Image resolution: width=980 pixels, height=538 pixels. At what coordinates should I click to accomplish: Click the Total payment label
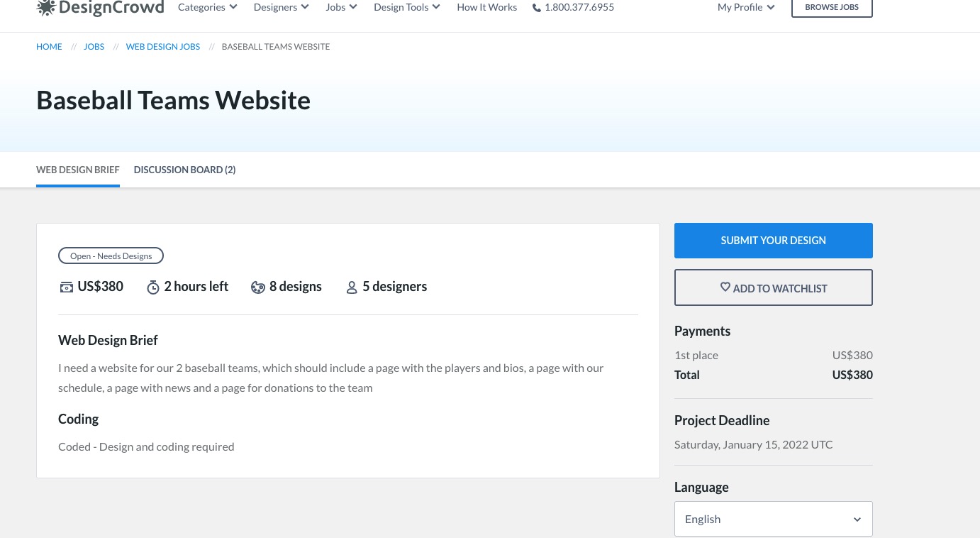pyautogui.click(x=687, y=375)
